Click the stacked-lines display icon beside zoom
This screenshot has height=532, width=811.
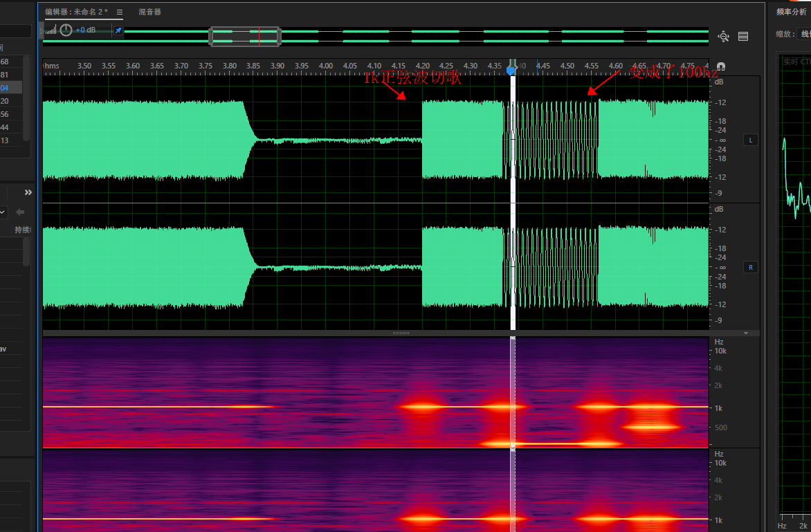pyautogui.click(x=743, y=36)
